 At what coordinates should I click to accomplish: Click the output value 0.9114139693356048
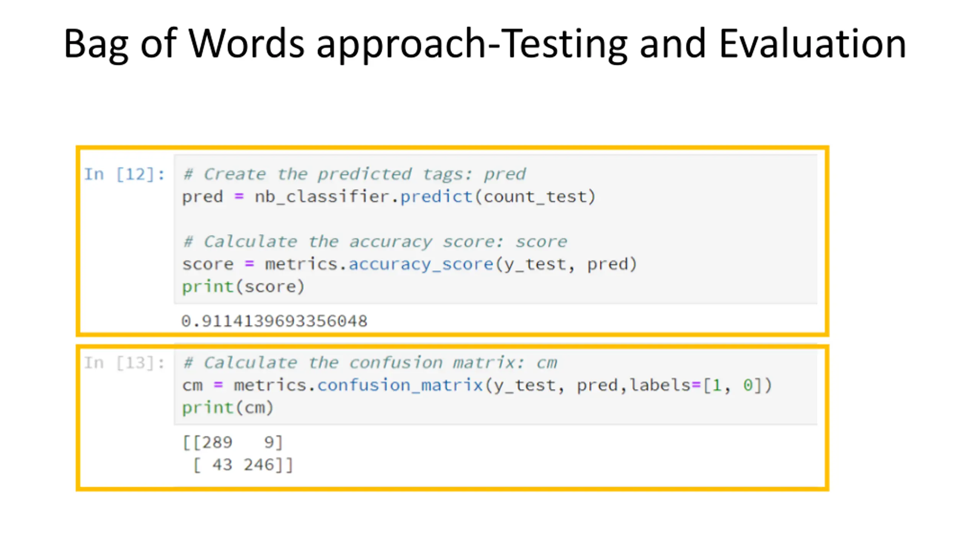274,321
